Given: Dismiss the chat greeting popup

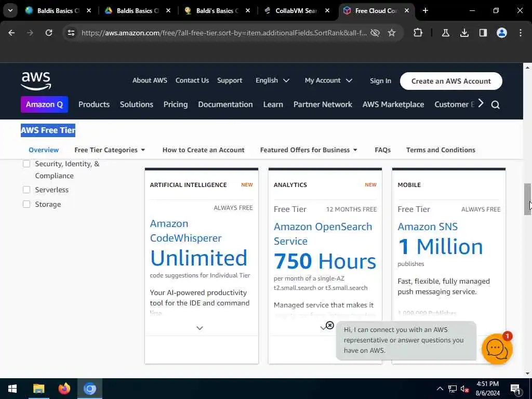Looking at the screenshot, I should [x=330, y=325].
